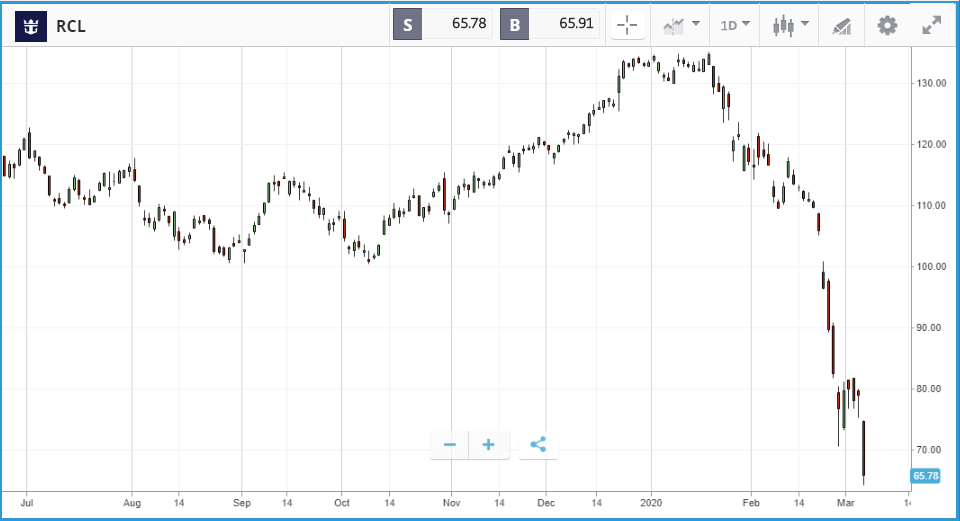Share the chart via share icon

(538, 444)
